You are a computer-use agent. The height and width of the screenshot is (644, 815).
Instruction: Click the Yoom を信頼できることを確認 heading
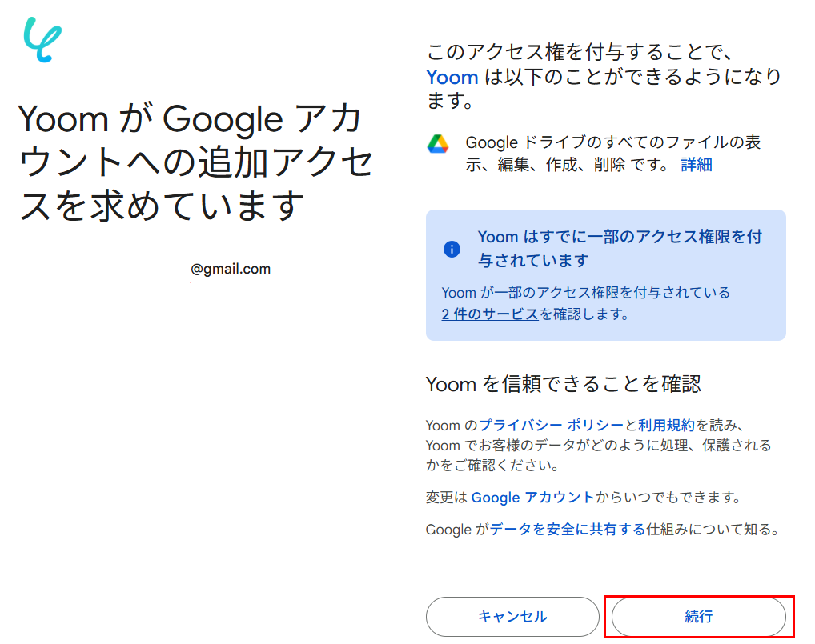563,384
